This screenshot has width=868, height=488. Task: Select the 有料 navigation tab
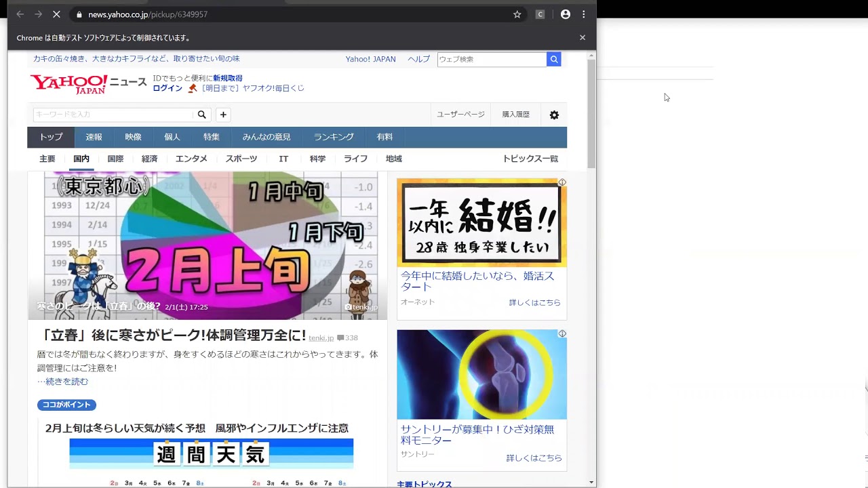[x=385, y=137]
